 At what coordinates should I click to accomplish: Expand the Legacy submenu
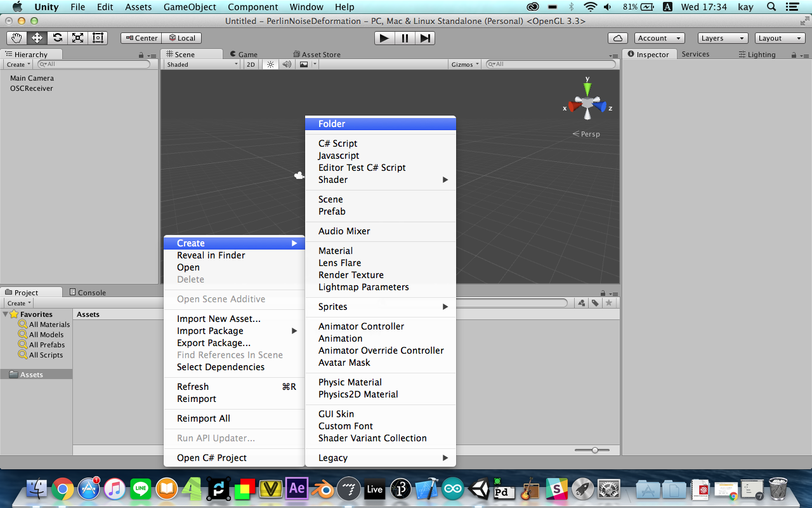tap(380, 458)
